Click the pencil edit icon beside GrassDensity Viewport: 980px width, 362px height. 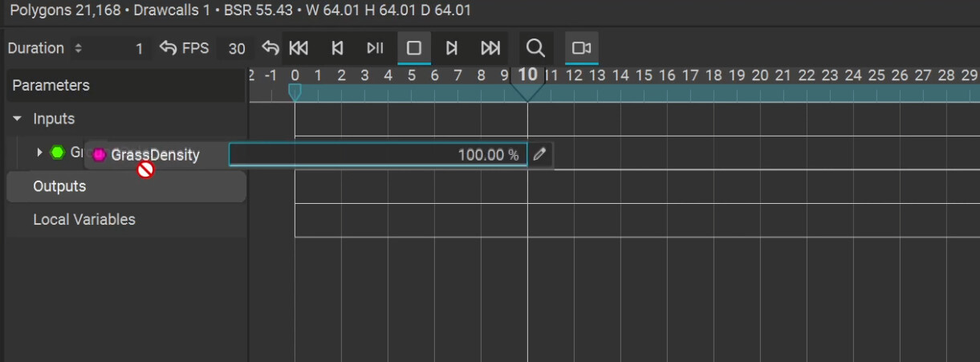coord(540,154)
